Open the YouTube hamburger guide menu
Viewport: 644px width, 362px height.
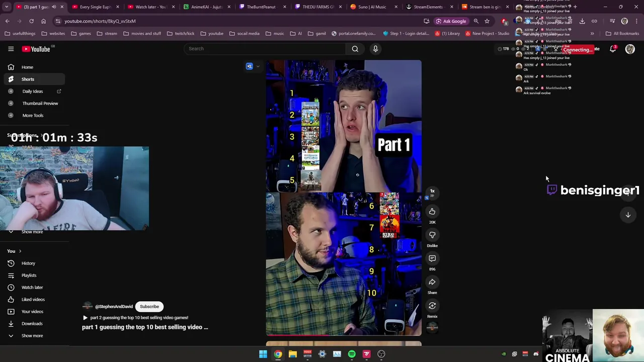click(x=11, y=49)
